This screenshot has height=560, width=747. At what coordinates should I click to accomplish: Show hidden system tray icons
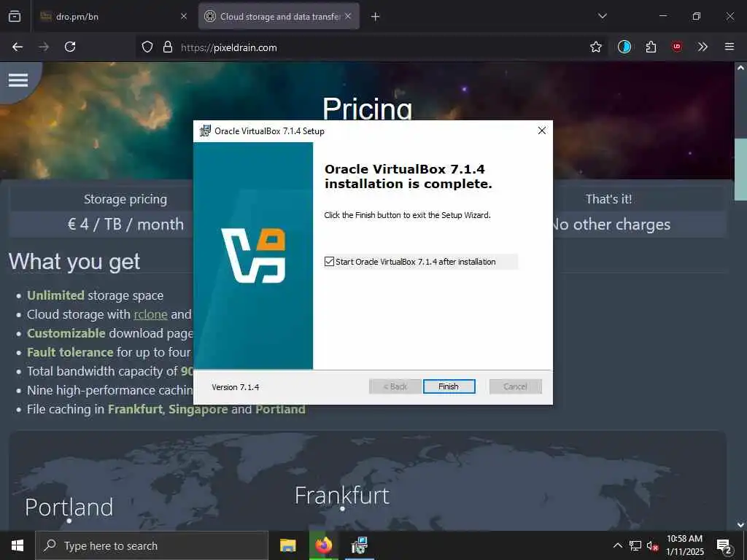tap(617, 545)
